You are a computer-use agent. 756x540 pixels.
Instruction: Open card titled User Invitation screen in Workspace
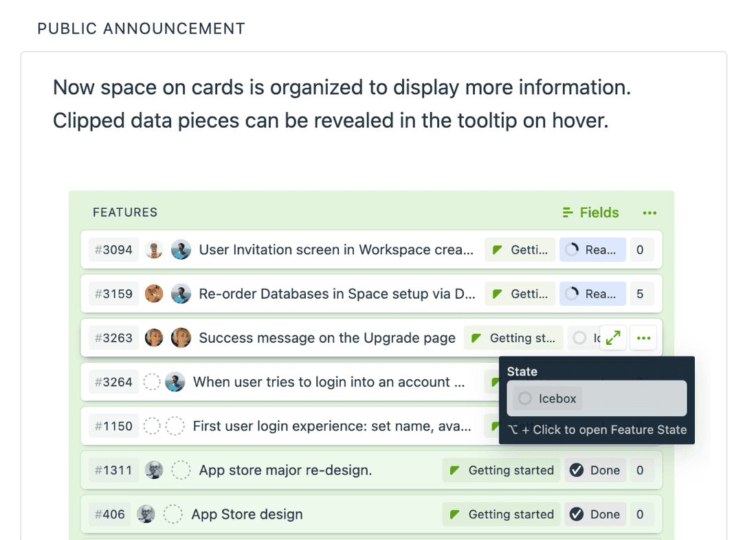point(336,250)
